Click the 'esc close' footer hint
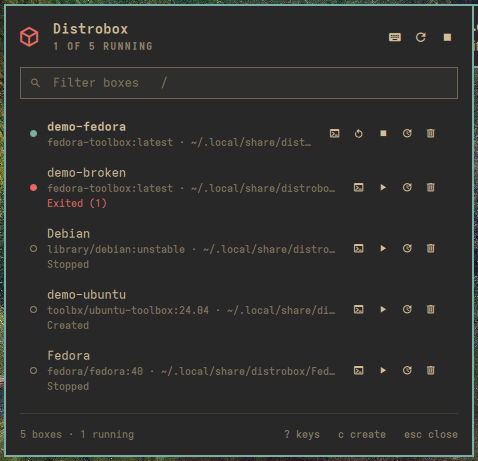478x461 pixels. pos(431,434)
